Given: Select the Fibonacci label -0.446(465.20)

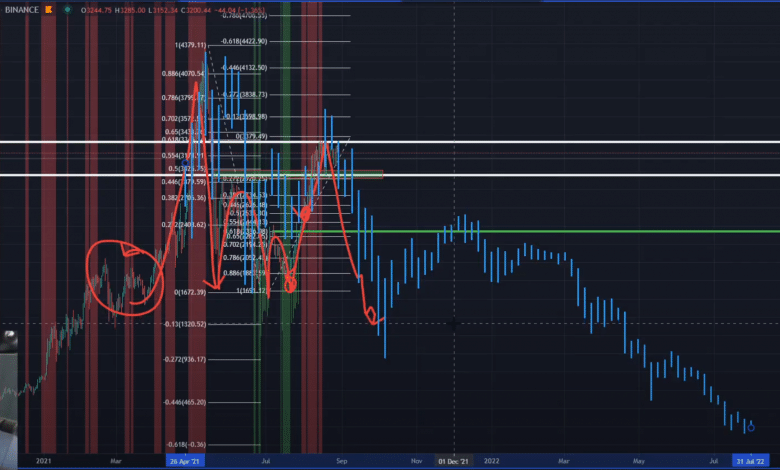Looking at the screenshot, I should tap(185, 402).
